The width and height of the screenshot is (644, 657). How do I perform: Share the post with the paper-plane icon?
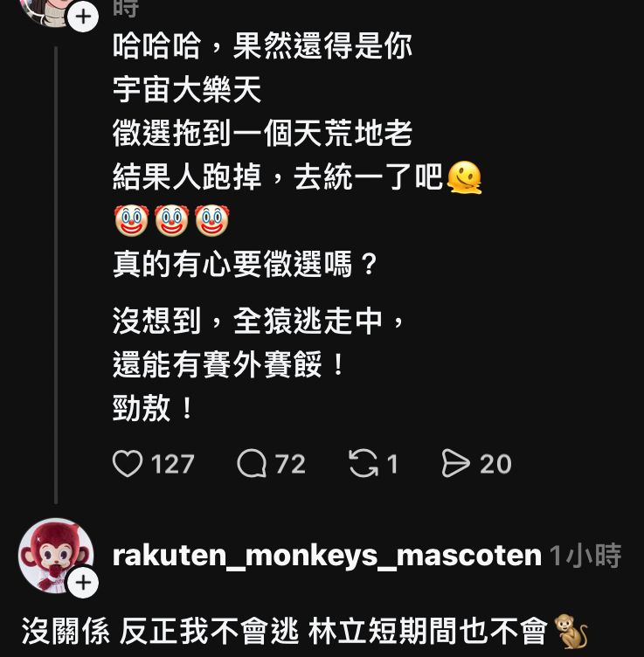[x=455, y=463]
